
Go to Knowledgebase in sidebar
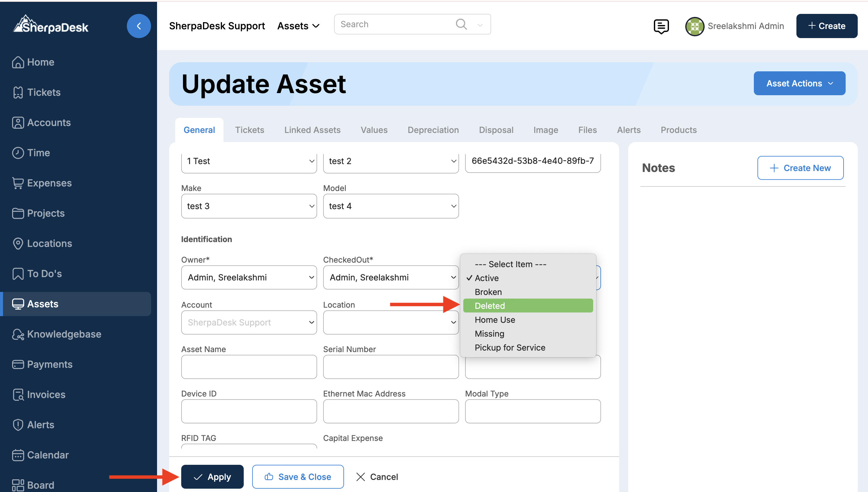64,334
